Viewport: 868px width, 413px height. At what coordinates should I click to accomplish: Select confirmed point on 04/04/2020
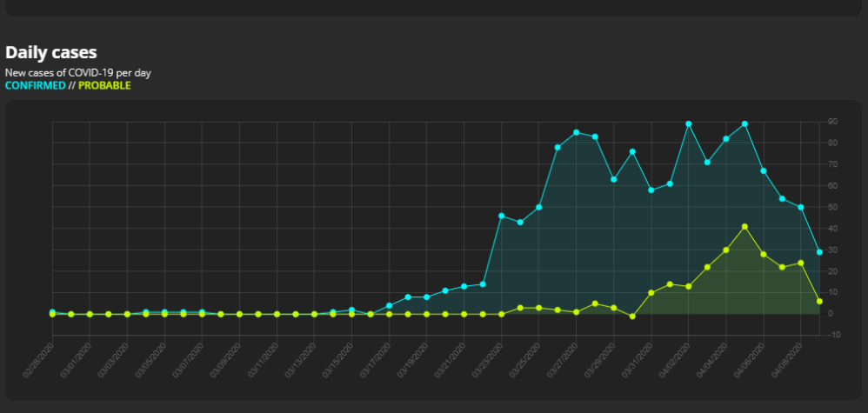point(726,138)
